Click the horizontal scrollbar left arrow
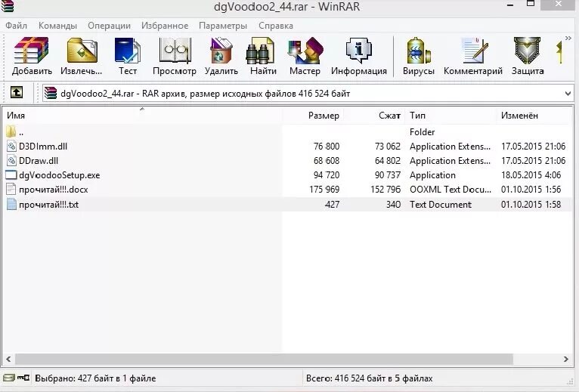This screenshot has height=392, width=579. pos(8,359)
